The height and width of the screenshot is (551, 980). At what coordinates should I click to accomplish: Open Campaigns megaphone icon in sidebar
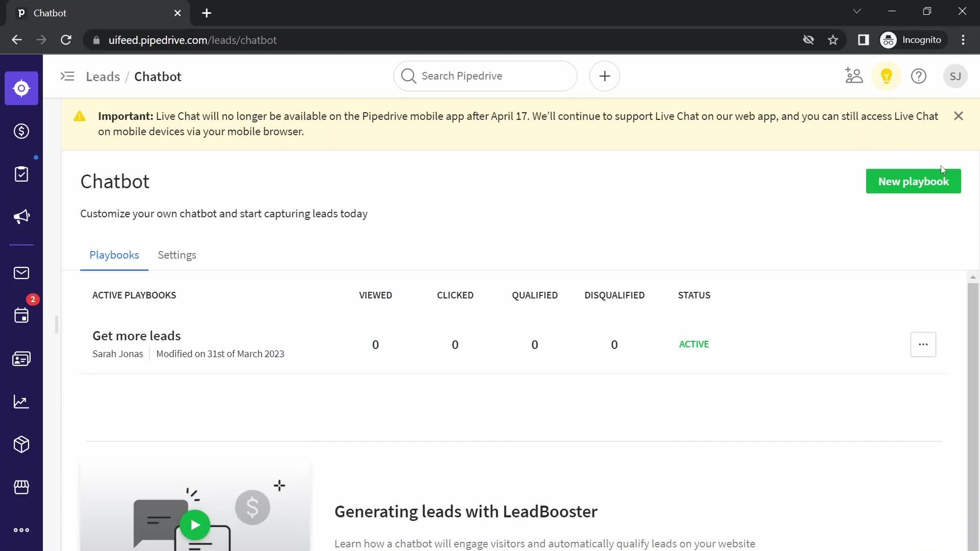tap(21, 217)
